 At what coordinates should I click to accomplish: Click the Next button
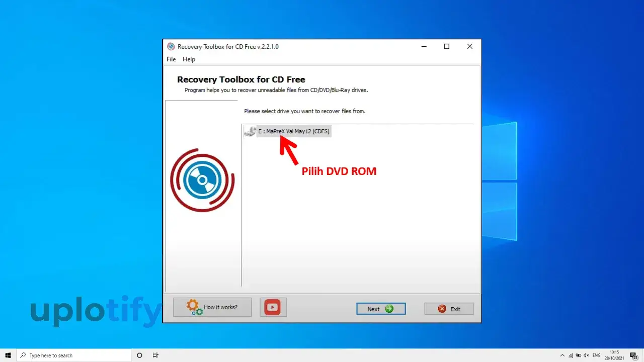(381, 309)
